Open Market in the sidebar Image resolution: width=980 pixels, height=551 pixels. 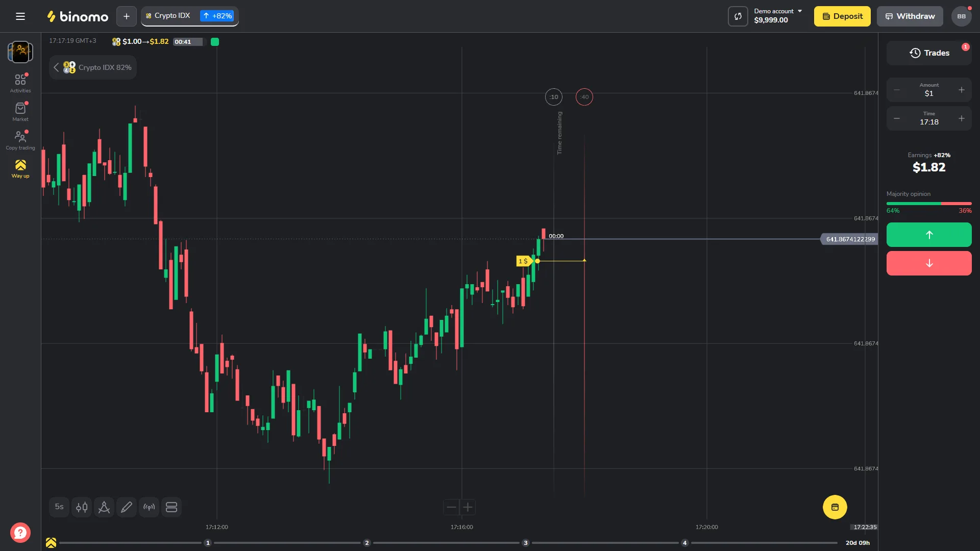click(x=20, y=112)
